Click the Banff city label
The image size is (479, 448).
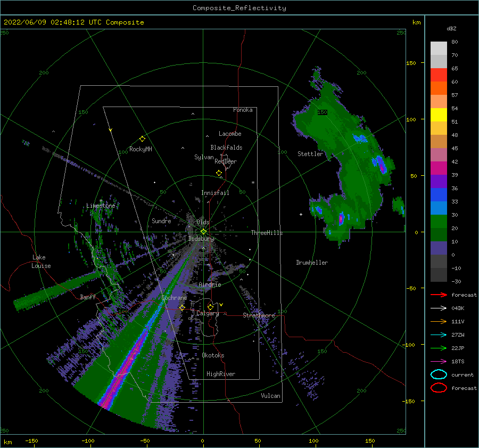(x=88, y=297)
